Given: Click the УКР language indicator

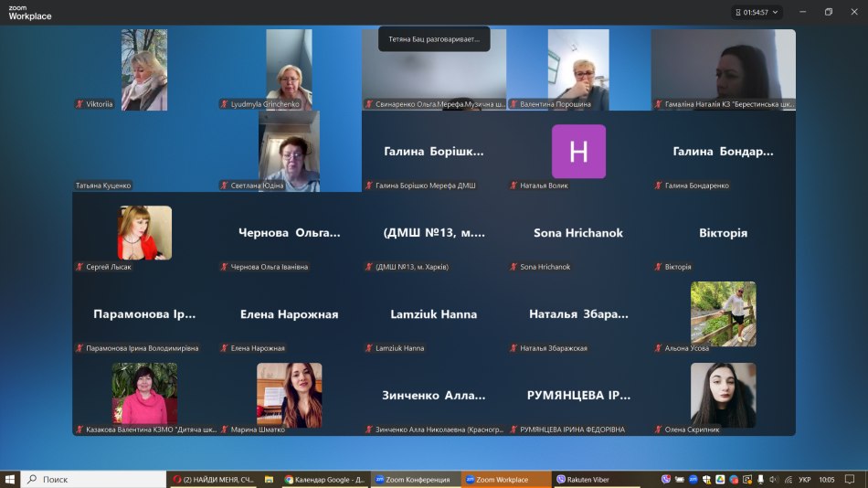Looking at the screenshot, I should (x=804, y=479).
